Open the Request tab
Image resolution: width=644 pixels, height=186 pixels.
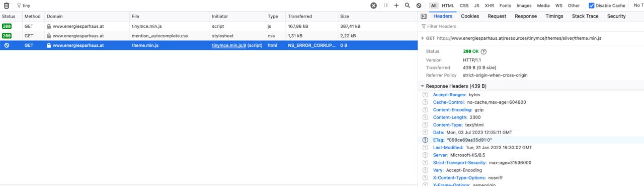click(x=497, y=16)
